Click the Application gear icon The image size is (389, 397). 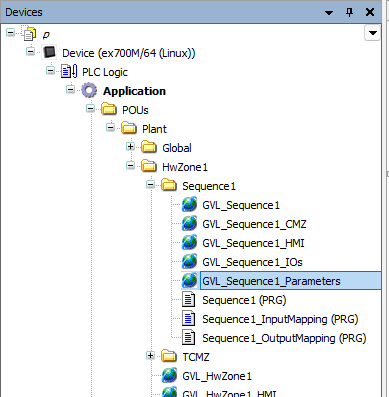[89, 90]
